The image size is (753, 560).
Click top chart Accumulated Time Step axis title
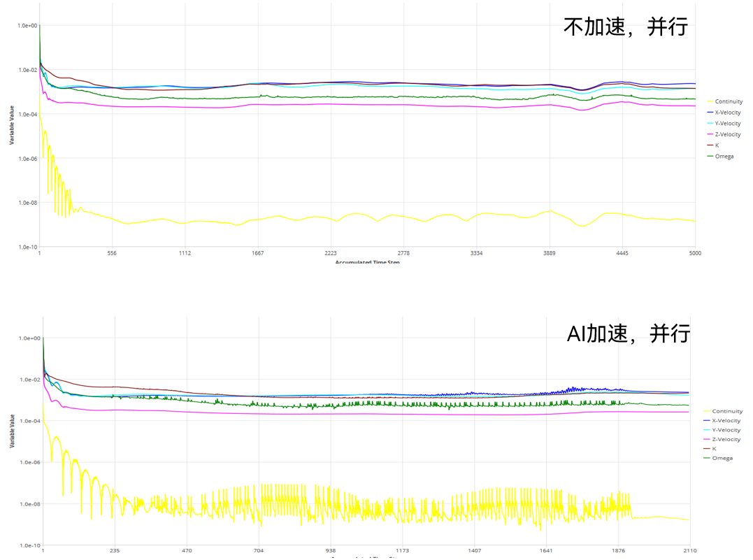(x=367, y=261)
